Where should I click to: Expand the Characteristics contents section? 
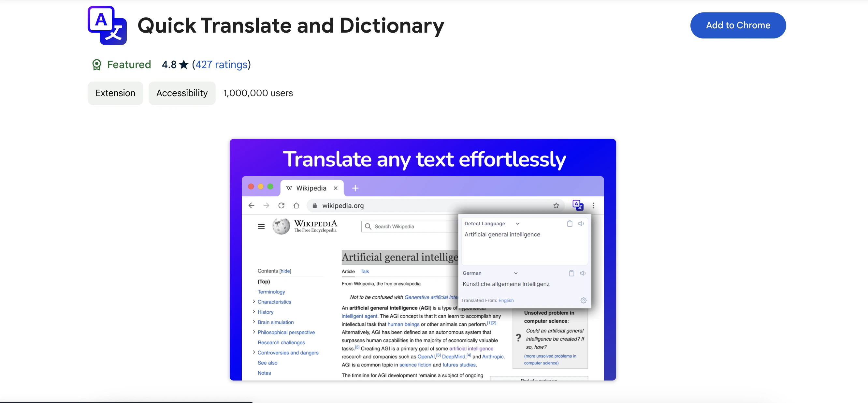[254, 302]
